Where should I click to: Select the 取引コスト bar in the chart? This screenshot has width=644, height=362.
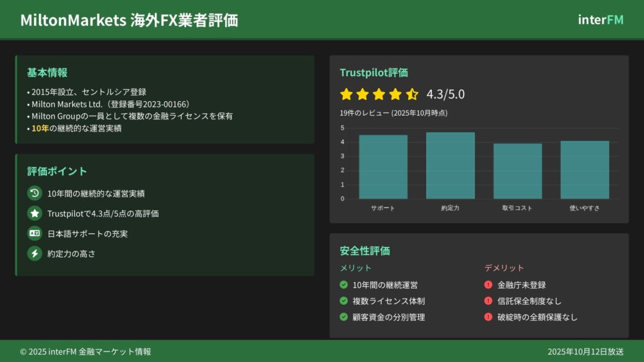point(518,172)
